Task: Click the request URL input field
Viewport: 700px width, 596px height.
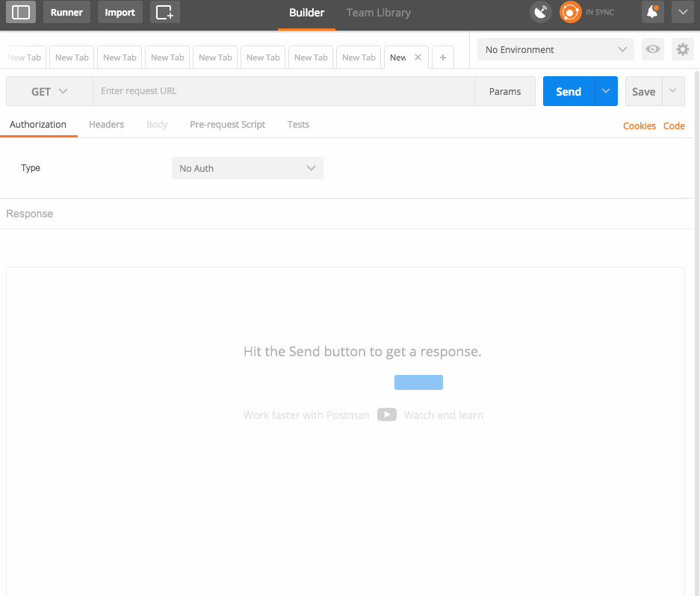Action: pos(284,90)
